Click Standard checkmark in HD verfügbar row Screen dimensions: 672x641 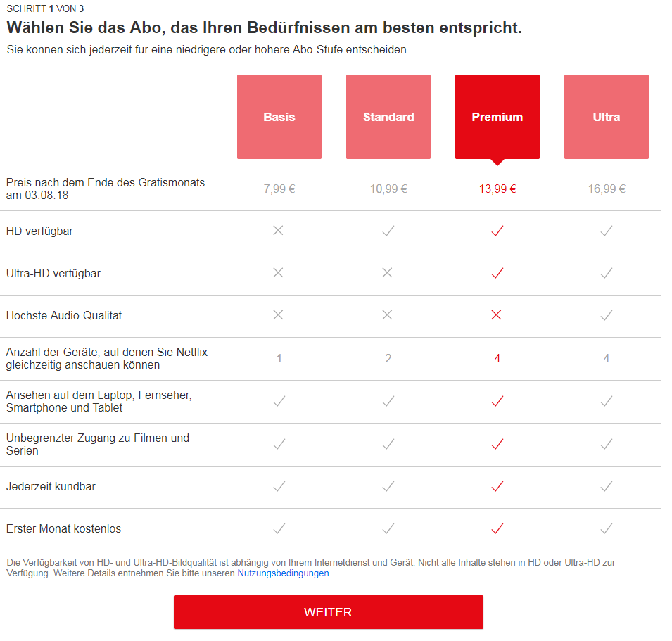tap(388, 231)
